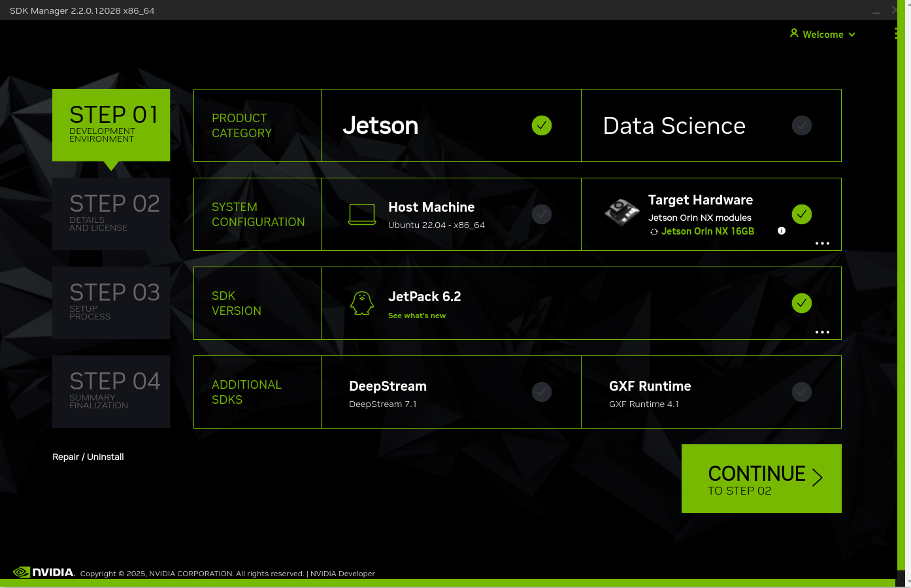Screen dimensions: 911x588
Task: Expand the Welcome account dropdown
Action: coord(852,35)
